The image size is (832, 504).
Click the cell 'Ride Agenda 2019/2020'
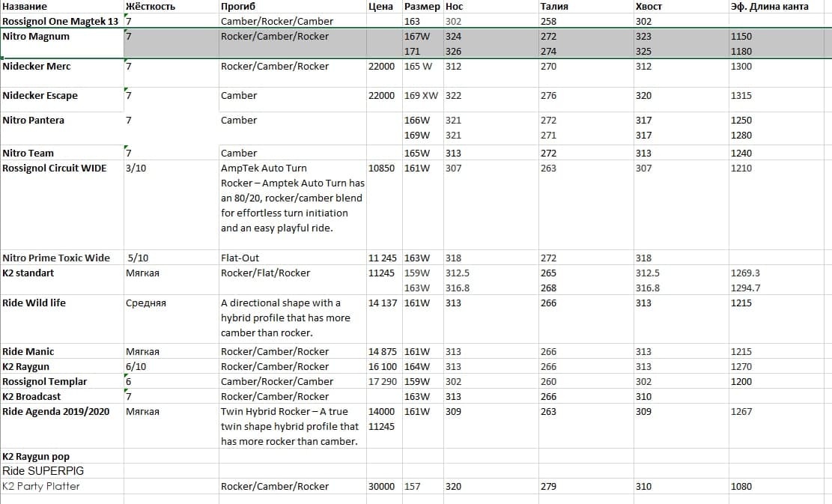(62, 426)
